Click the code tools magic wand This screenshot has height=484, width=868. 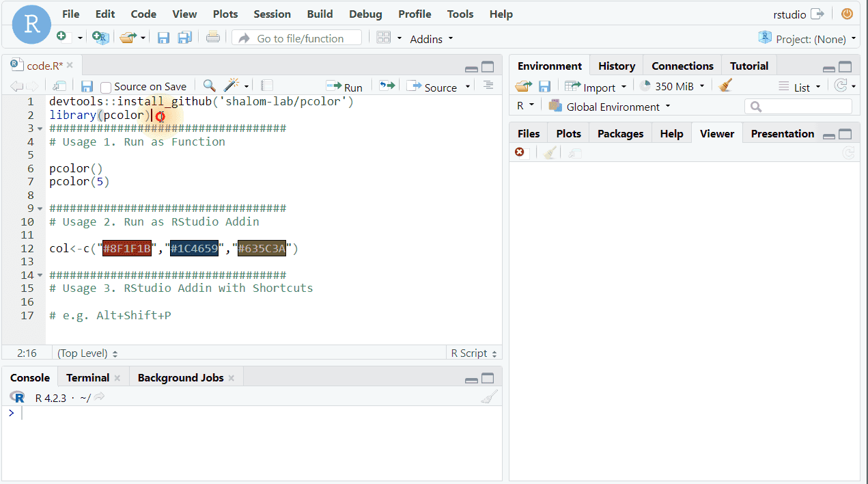point(232,86)
